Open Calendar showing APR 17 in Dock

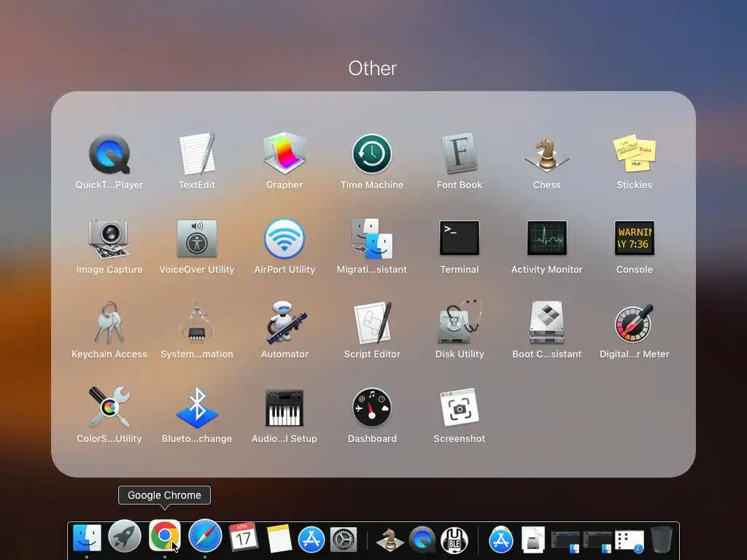tap(244, 537)
